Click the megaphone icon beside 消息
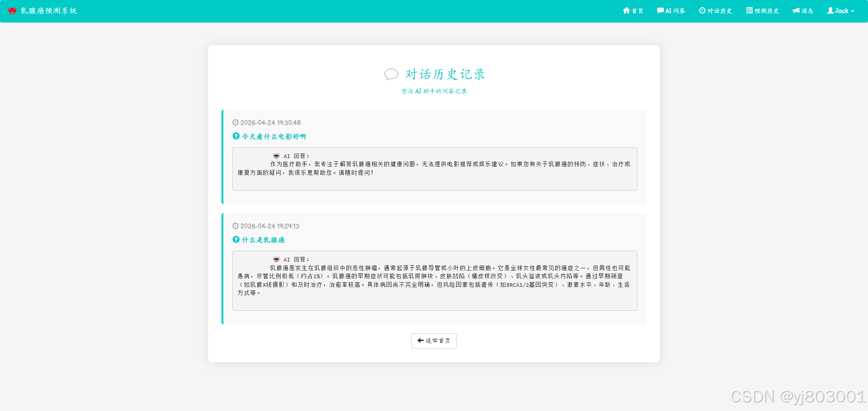 point(796,10)
